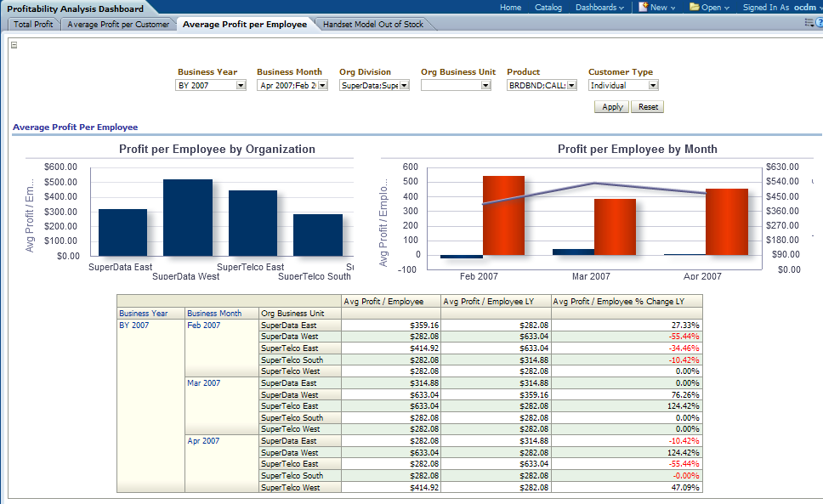Open the Org Division dropdown
This screenshot has width=823, height=504.
coord(404,85)
